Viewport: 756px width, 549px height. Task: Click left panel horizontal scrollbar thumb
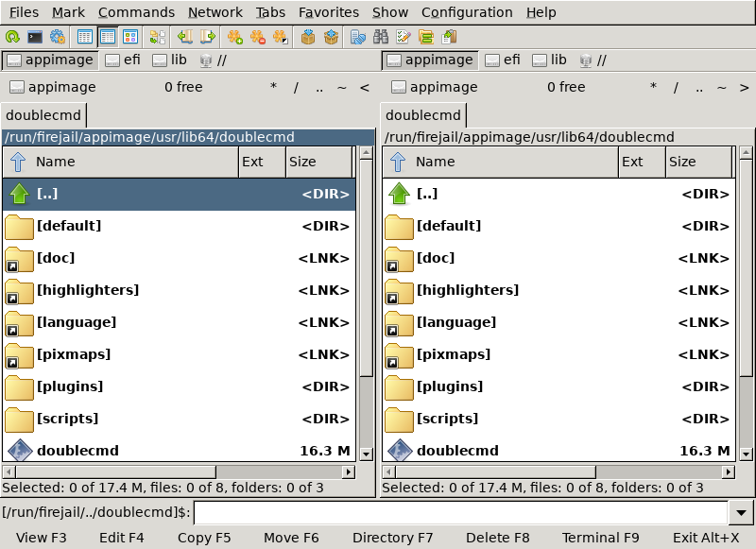(115, 472)
